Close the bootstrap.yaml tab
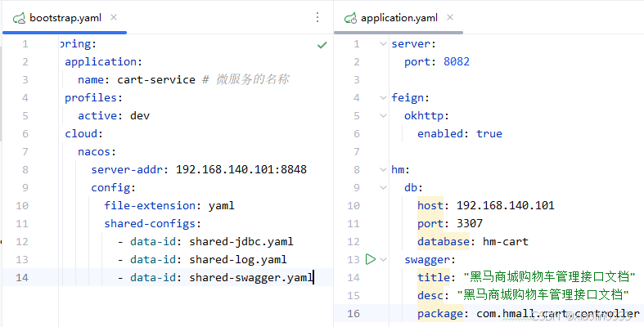Image resolution: width=644 pixels, height=327 pixels. (114, 17)
